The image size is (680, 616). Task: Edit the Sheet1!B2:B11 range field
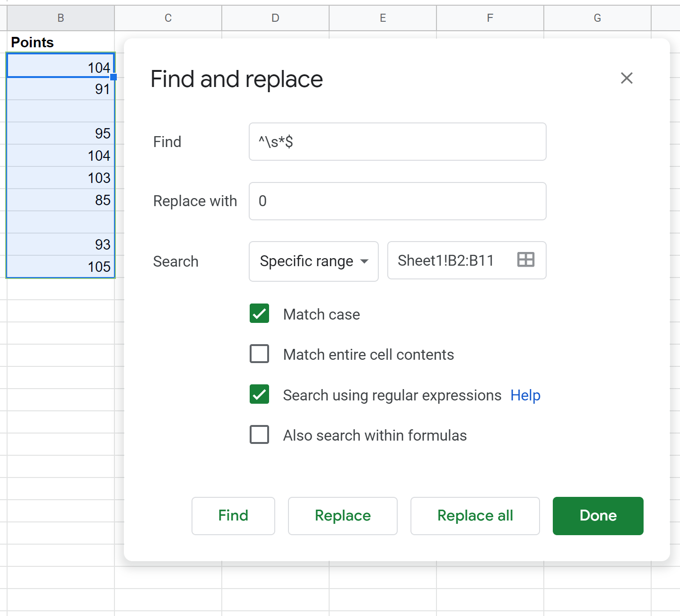click(x=446, y=260)
